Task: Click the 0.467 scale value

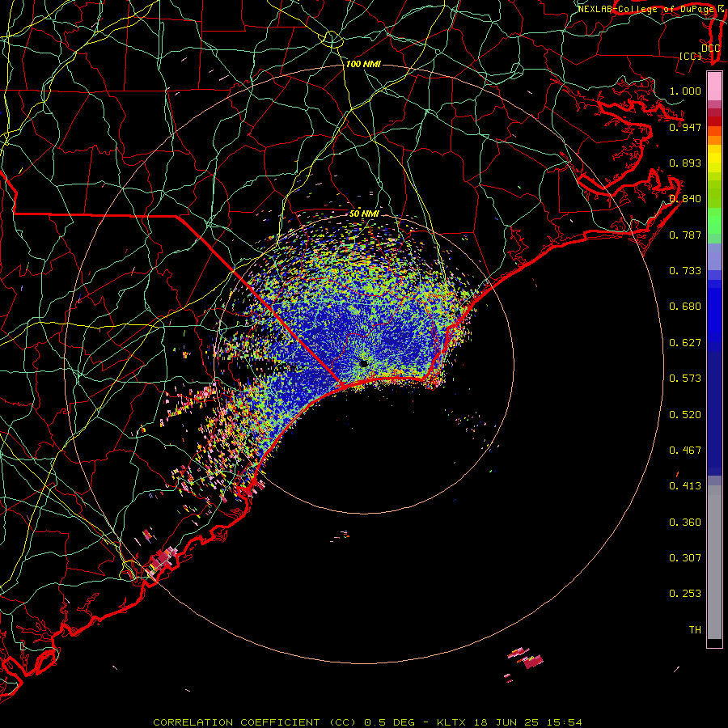Action: 685,451
